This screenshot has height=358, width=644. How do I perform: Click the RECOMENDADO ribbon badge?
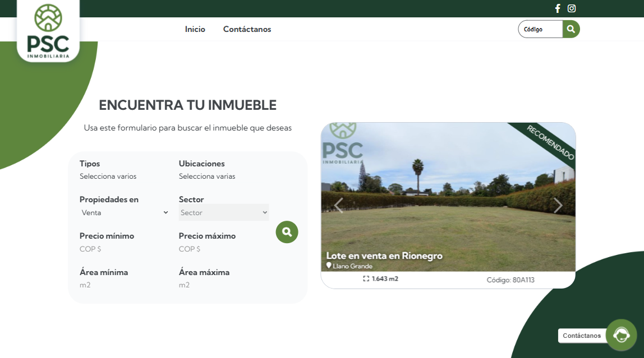click(550, 142)
